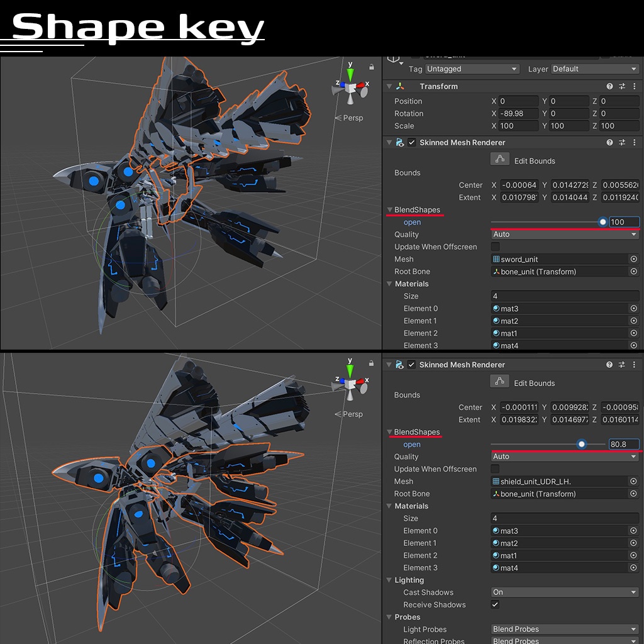644x644 pixels.
Task: Open the Transform component presets icon
Action: pyautogui.click(x=622, y=86)
